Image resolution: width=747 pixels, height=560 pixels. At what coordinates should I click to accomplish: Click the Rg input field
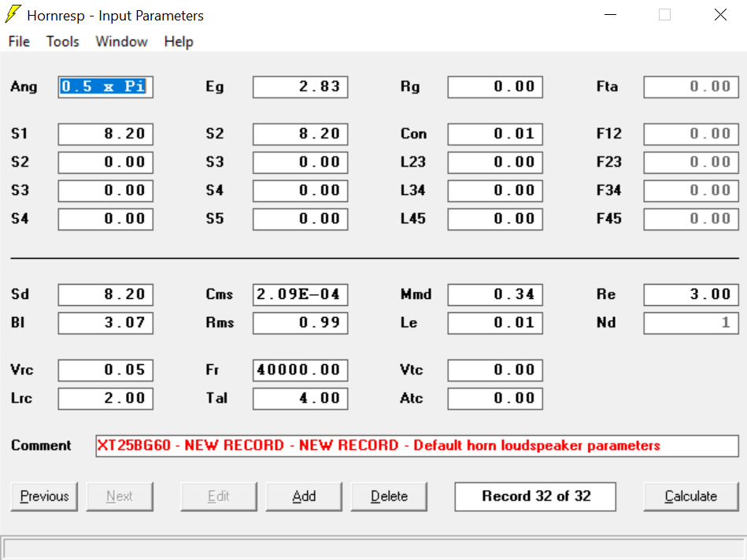click(495, 87)
